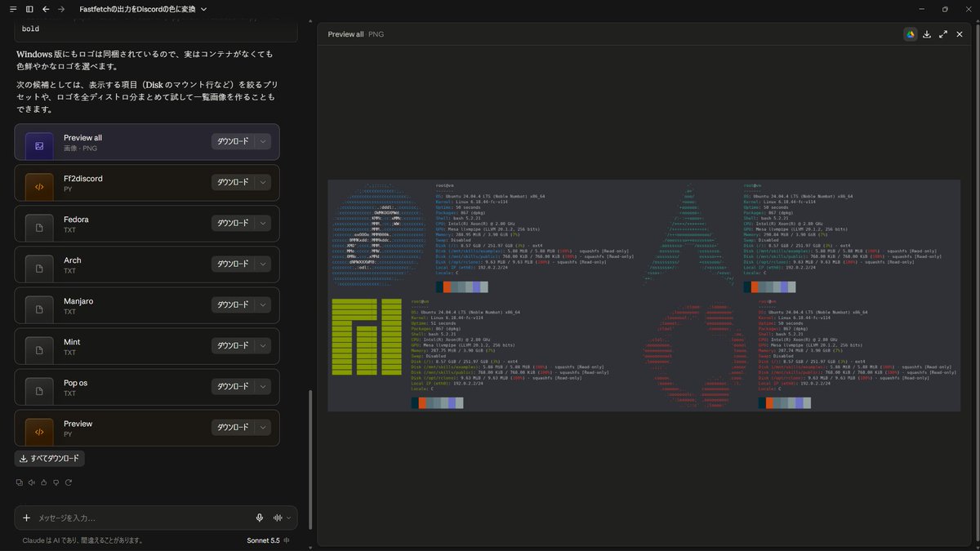Open the Preview all image file icon
The image size is (980, 551).
click(x=39, y=145)
